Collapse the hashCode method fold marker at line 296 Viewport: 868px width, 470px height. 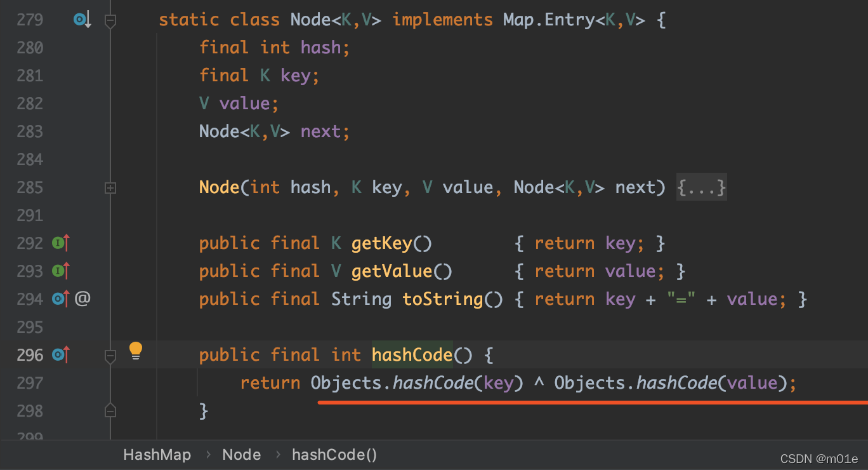point(110,356)
